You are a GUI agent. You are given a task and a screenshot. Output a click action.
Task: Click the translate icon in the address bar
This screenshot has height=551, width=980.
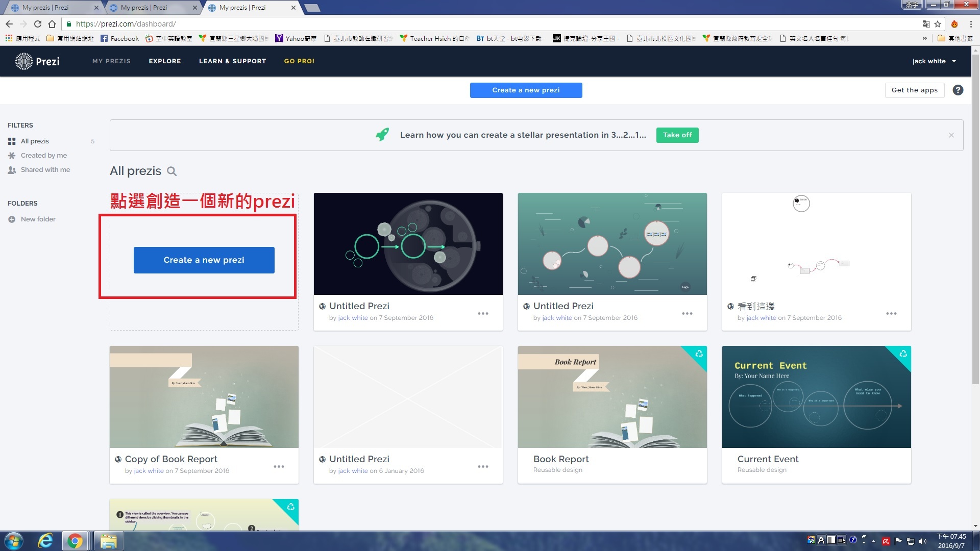pyautogui.click(x=926, y=24)
